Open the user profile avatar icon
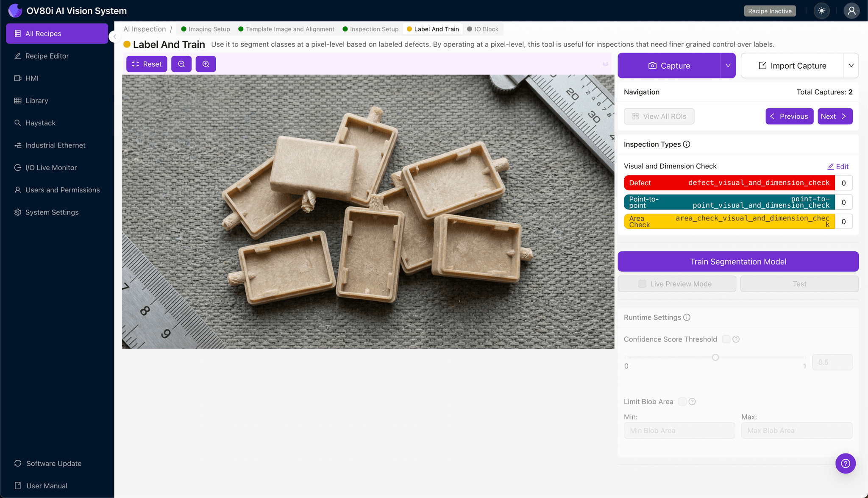868x498 pixels. pos(851,11)
